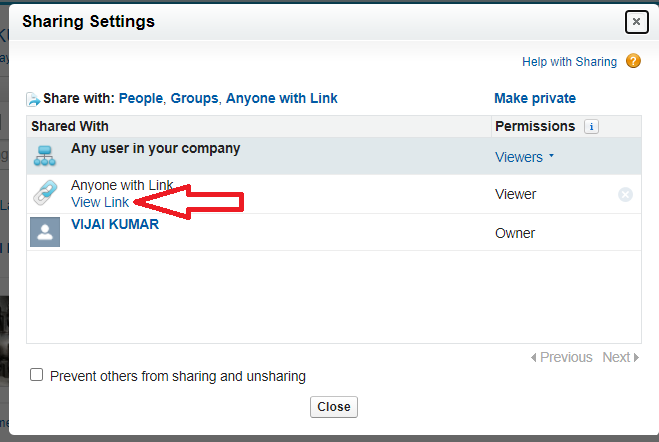Click Make private
The width and height of the screenshot is (659, 442).
coord(535,98)
